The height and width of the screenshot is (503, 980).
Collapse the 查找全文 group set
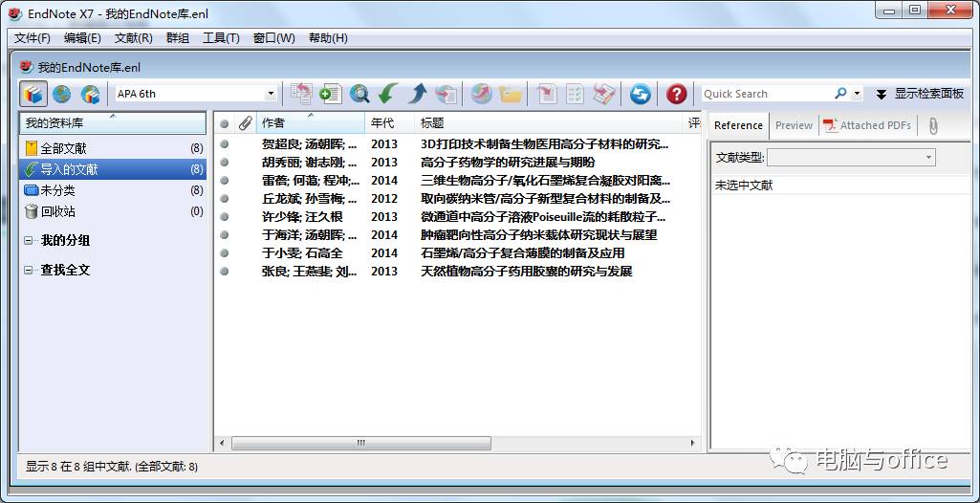28,270
